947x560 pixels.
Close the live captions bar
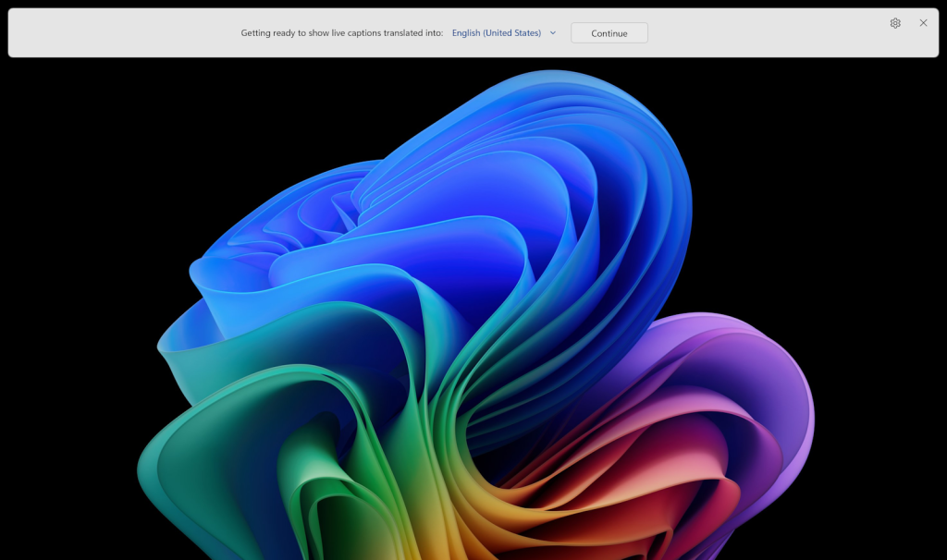[923, 23]
